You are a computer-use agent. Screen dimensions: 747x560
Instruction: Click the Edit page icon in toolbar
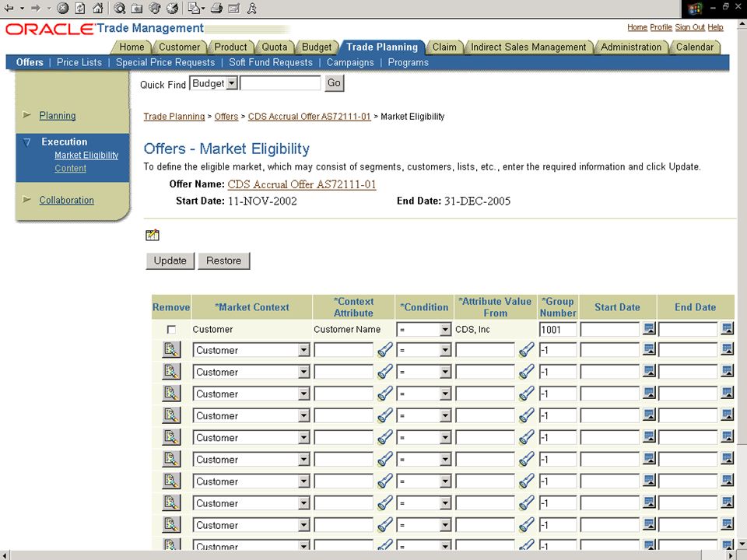[x=234, y=8]
